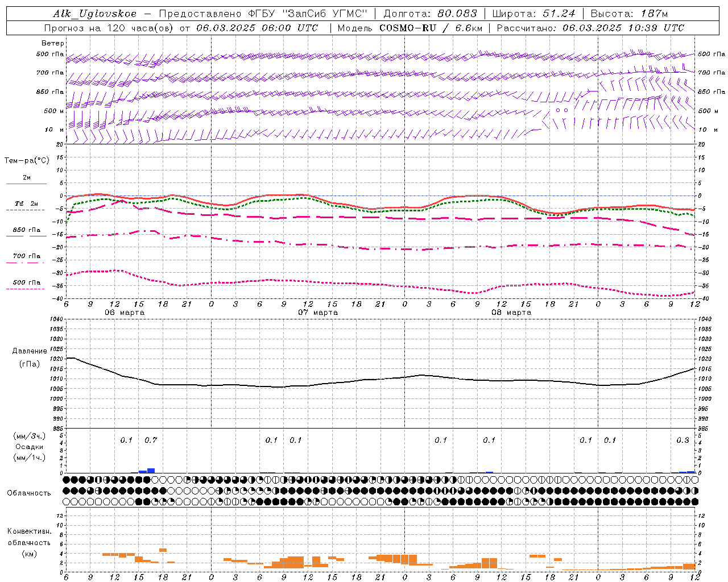The image size is (728, 582).
Task: Click the 0.3 precipitation value
Action: click(x=682, y=440)
